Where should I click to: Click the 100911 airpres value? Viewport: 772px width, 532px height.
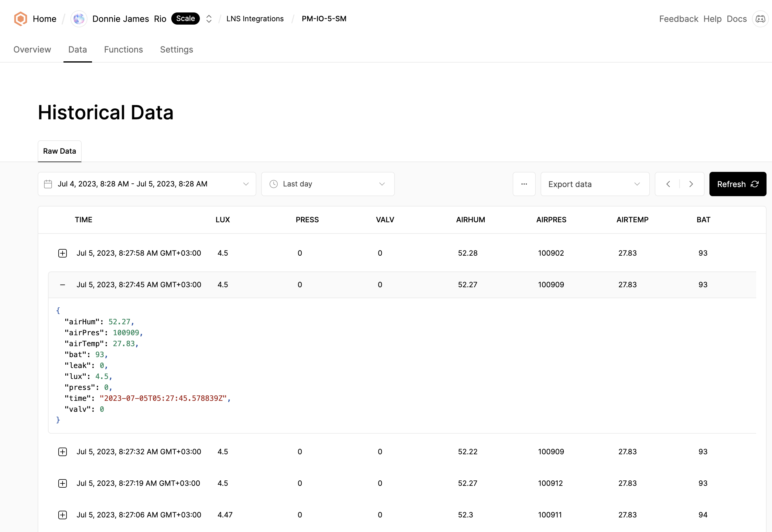point(550,515)
